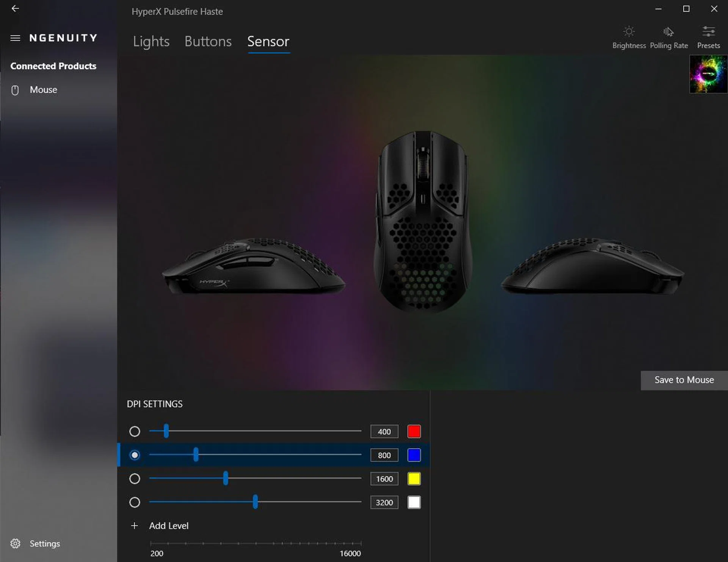Image resolution: width=728 pixels, height=562 pixels.
Task: Open the yellow color swatch for 1600 DPI
Action: [x=414, y=479]
